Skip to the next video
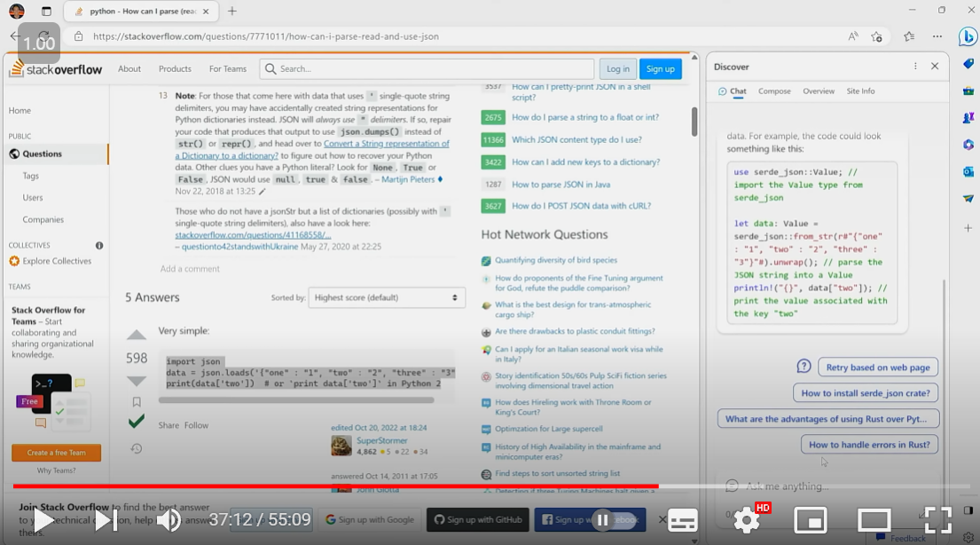Screen dimensions: 980x545 point(106,520)
